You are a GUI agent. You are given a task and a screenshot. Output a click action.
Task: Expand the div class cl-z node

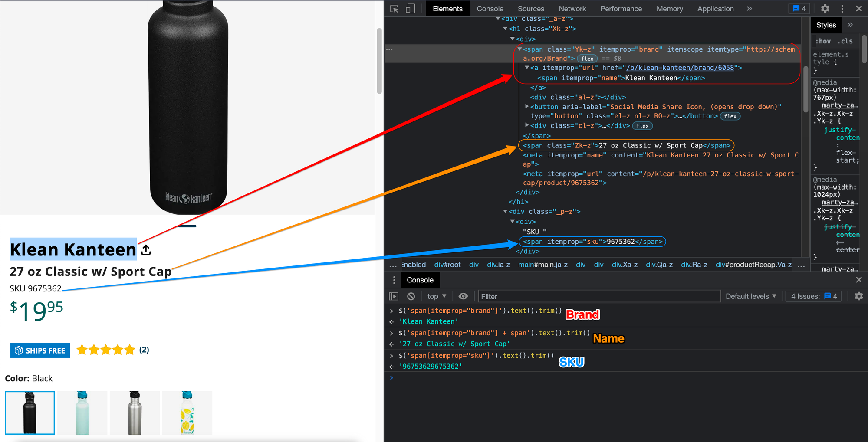527,125
